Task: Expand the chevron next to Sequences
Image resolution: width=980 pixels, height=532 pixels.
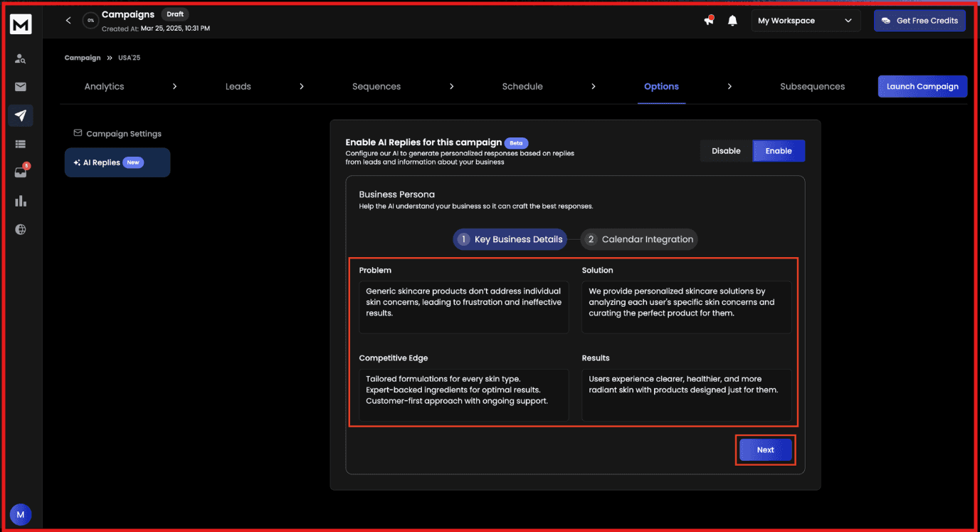Action: [452, 86]
